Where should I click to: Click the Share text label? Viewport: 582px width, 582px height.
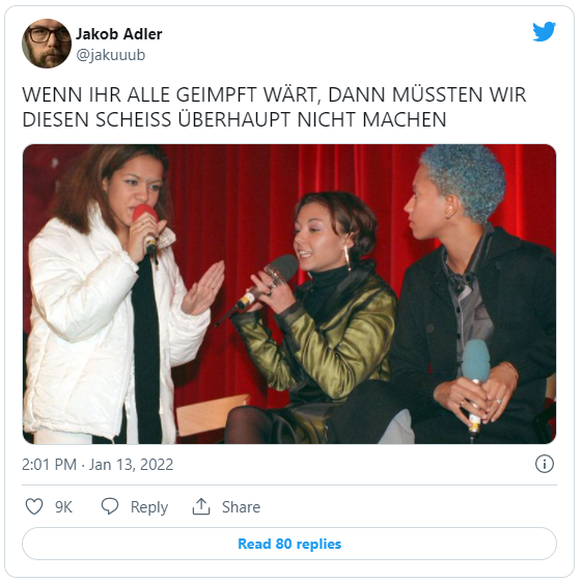(x=241, y=507)
